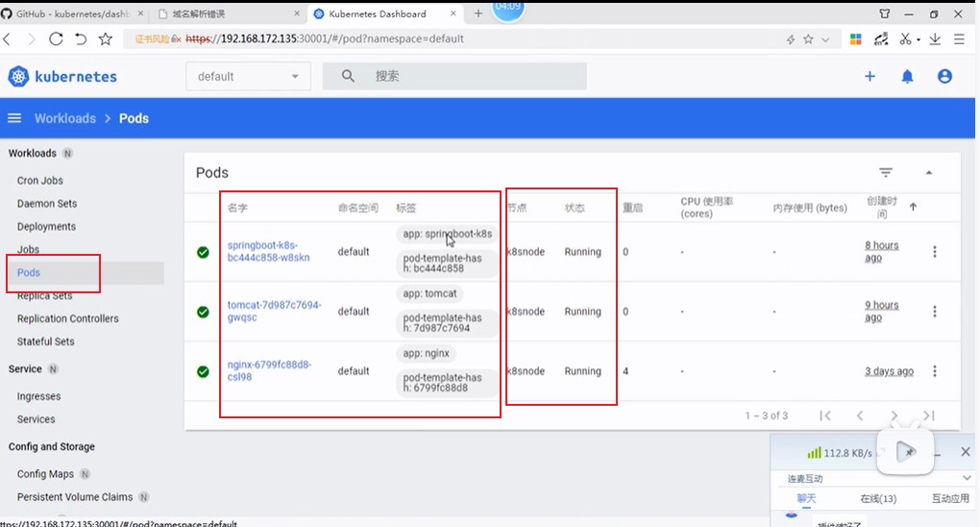Open tomcat-7d987c7694-gwqsc pod link
The width and height of the screenshot is (980, 527).
pos(275,311)
